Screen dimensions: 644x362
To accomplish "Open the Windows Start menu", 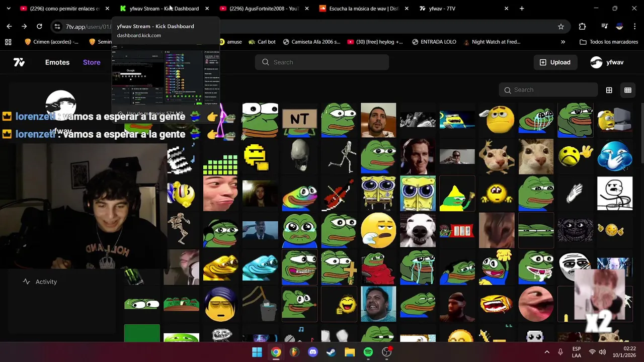I will point(257,352).
